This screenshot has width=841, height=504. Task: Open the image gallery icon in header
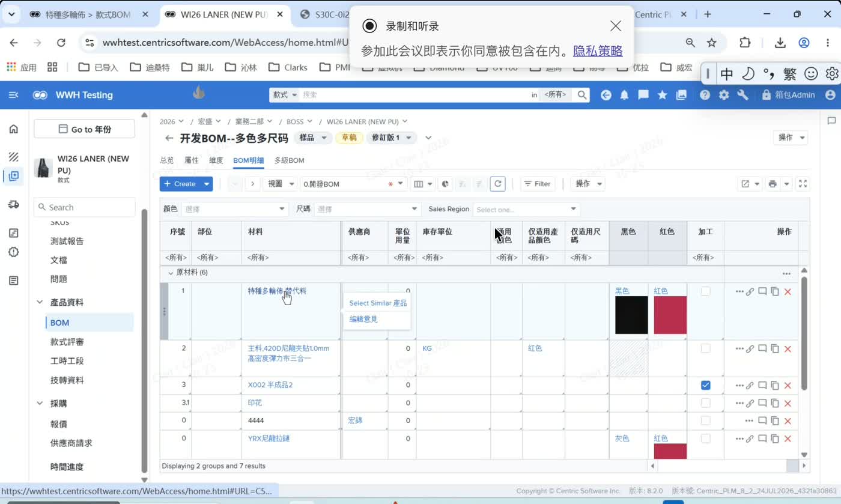[x=681, y=95]
